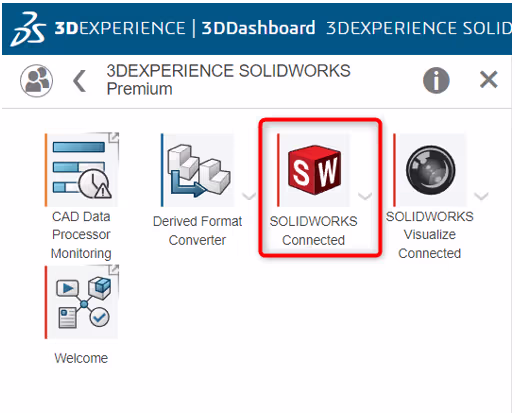Close the role panel with the X

[488, 80]
